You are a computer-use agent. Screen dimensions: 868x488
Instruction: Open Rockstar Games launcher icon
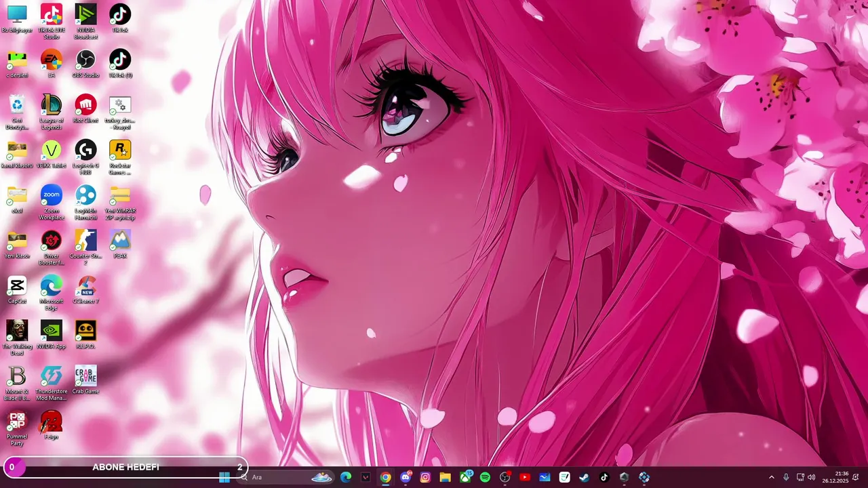tap(120, 157)
